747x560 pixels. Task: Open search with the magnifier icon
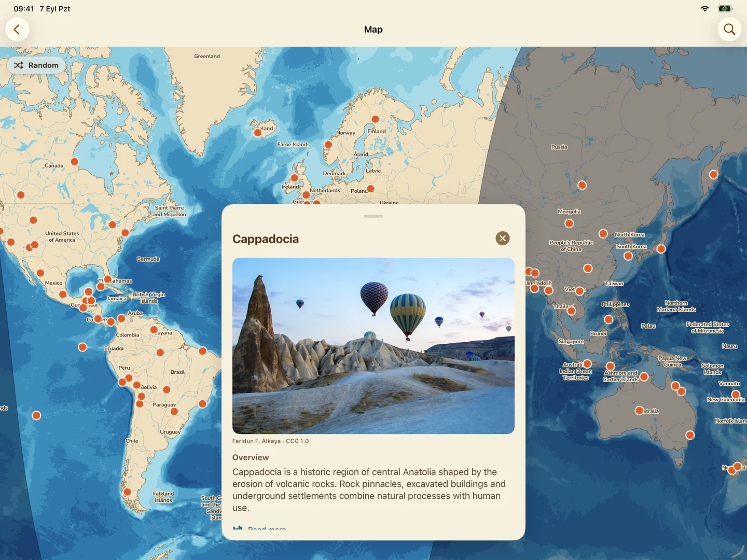[729, 30]
